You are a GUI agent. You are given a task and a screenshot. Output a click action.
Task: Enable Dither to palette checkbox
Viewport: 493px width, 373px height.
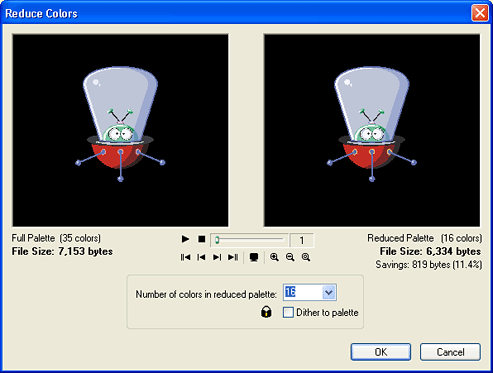point(288,312)
